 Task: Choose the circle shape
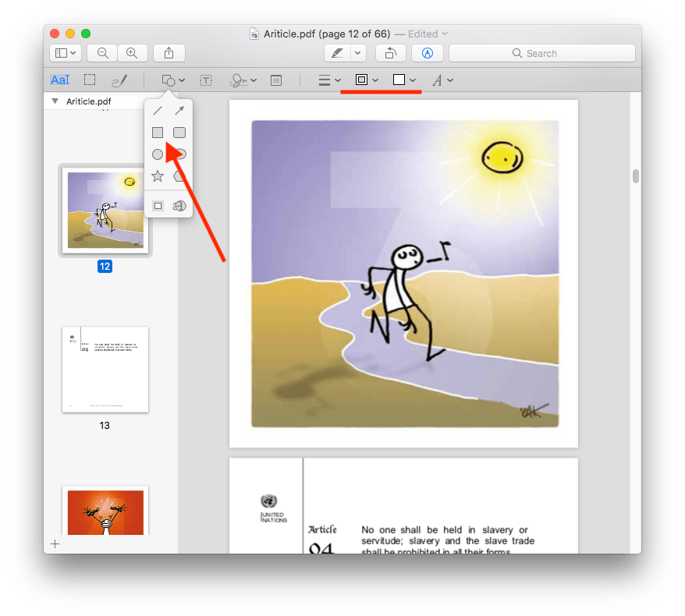tap(158, 154)
